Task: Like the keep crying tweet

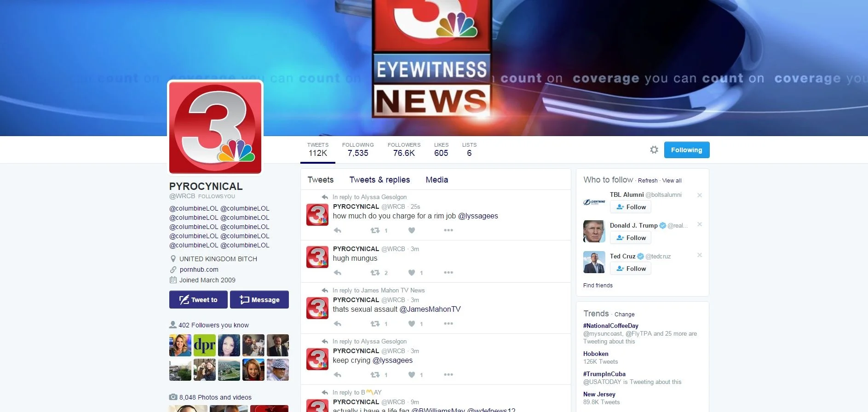Action: pos(412,375)
